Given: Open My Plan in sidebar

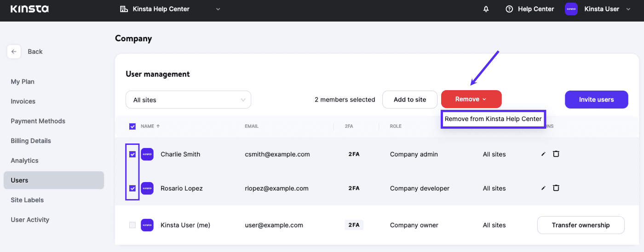Looking at the screenshot, I should pos(23,81).
